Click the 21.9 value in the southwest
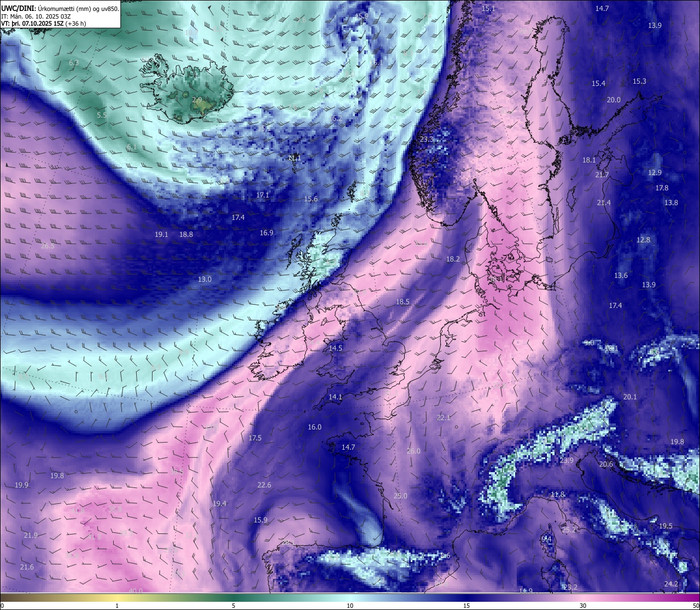 click(31, 535)
